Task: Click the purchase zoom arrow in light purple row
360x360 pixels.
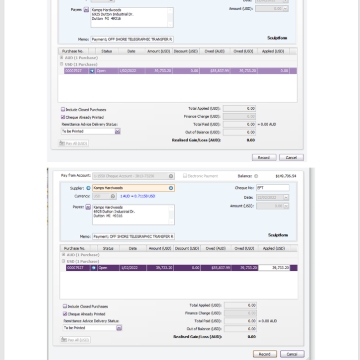Action: [x=92, y=71]
